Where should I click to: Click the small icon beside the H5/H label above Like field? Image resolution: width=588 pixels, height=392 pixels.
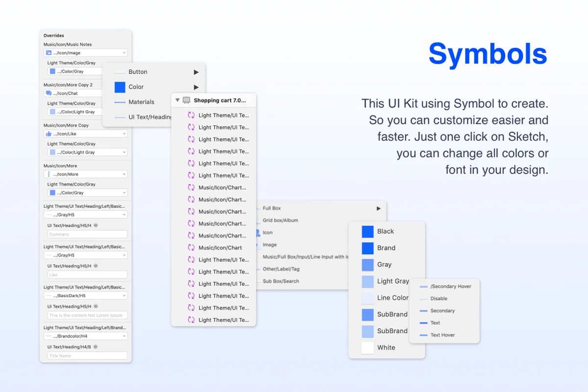[96, 266]
